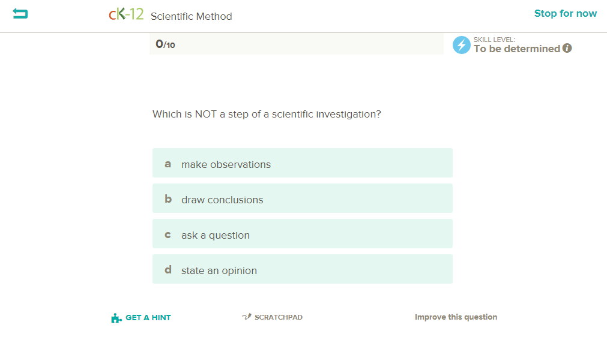Viewport: 607px width, 364px height.
Task: Click the lightning bolt skill level icon
Action: [461, 45]
